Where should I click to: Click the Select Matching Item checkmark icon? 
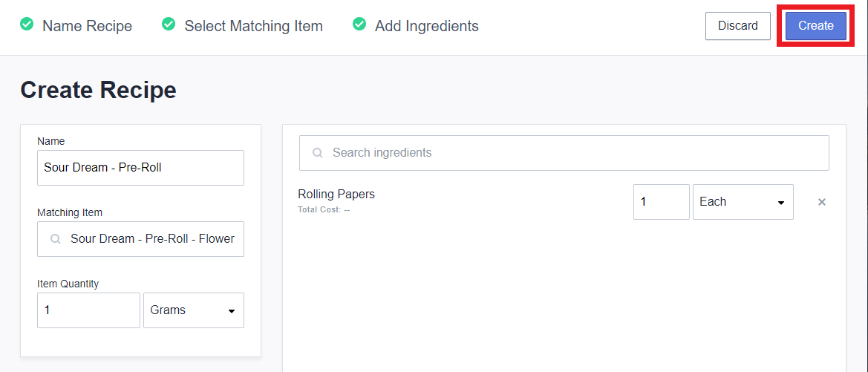point(169,25)
